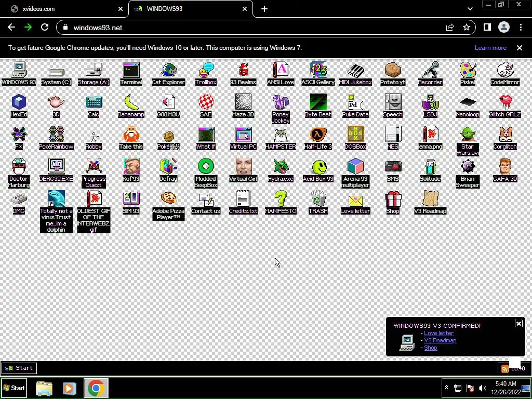Open the TRASH recycle bin icon
This screenshot has width=532, height=399.
(318, 203)
